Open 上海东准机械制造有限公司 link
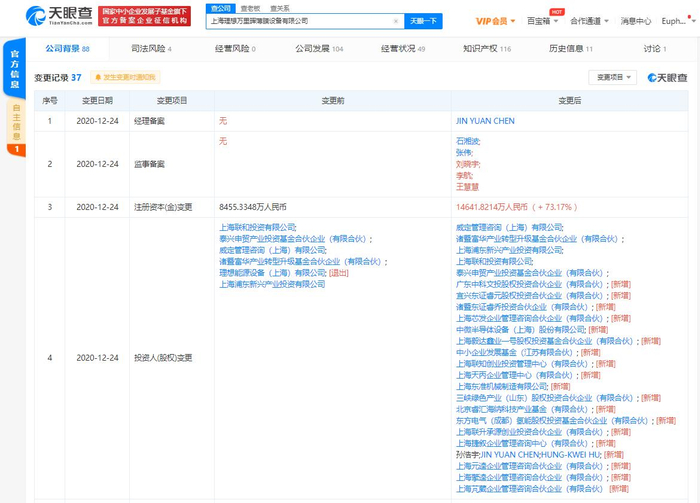700x503 pixels. click(x=501, y=387)
